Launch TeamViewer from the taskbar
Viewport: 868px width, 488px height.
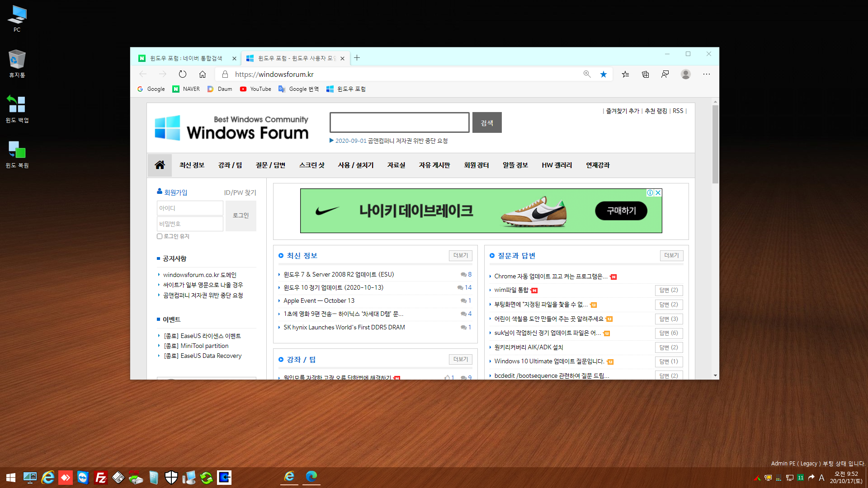[x=83, y=478]
